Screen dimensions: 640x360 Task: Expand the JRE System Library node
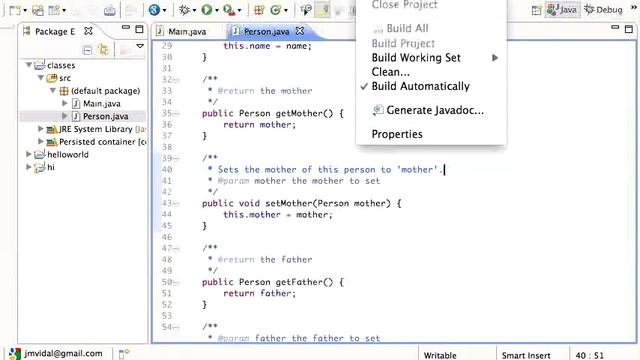coord(40,129)
